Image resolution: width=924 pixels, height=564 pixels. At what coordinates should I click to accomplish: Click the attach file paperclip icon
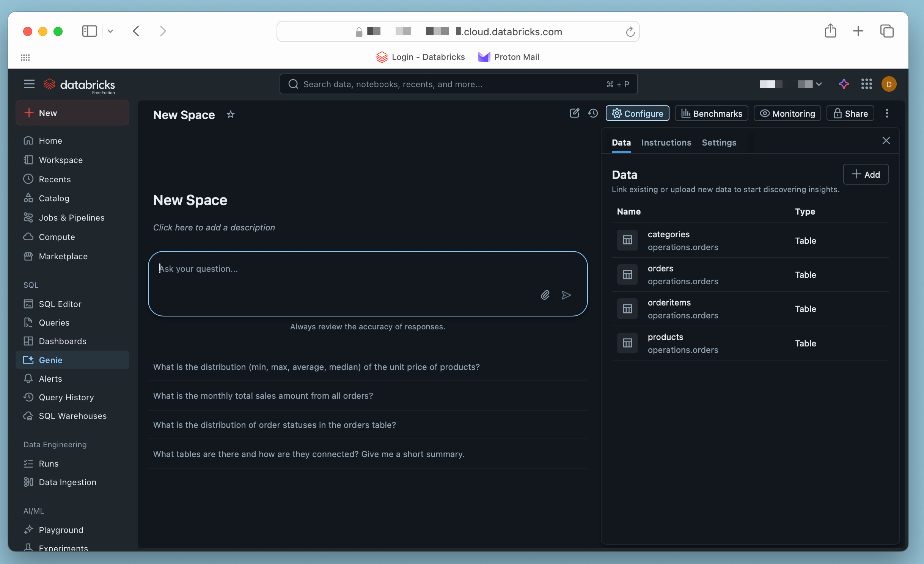click(545, 295)
